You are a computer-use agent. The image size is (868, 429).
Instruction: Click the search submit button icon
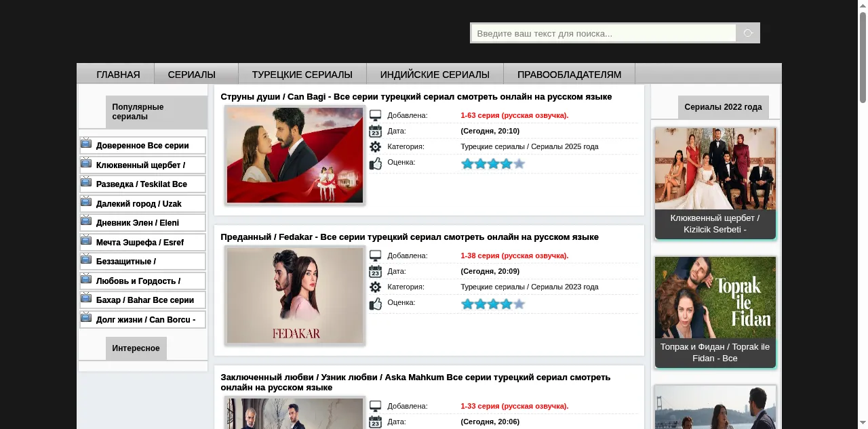(x=748, y=33)
